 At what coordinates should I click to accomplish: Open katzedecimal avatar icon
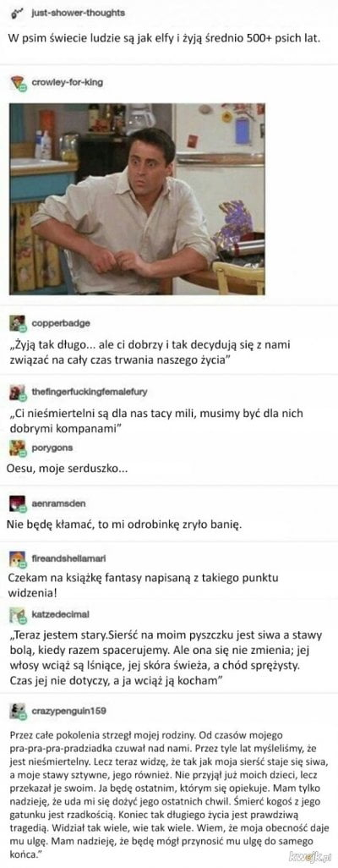click(x=18, y=614)
